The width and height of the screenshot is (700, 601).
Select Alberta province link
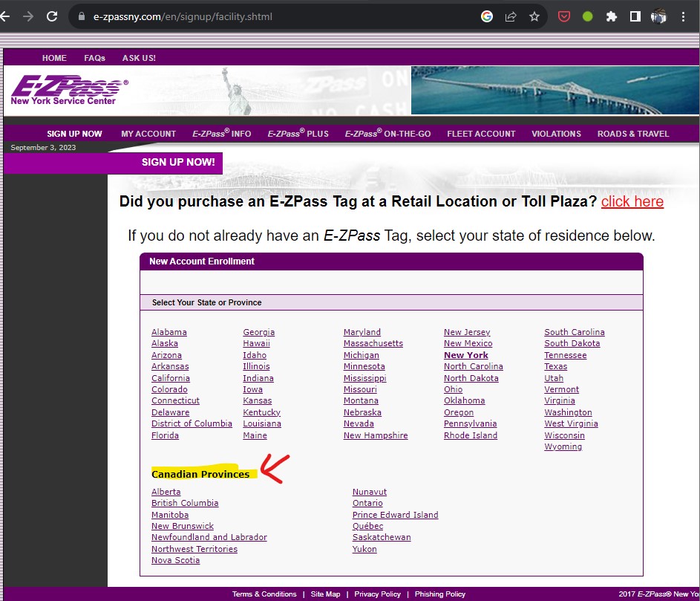tap(166, 492)
